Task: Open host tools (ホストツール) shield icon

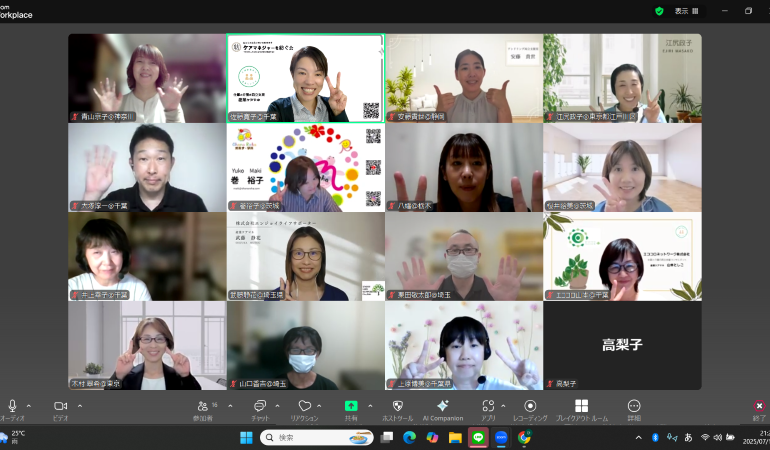Action: coord(398,406)
